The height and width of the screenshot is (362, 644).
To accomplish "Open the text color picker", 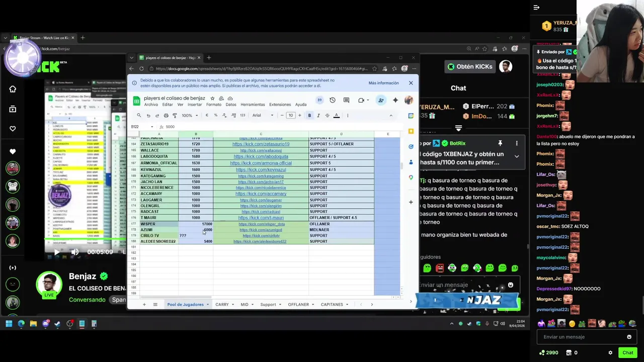I will pos(337,116).
